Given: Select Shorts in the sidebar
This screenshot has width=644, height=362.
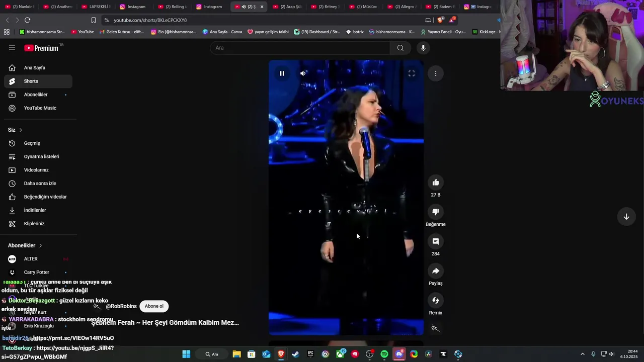Looking at the screenshot, I should click(38, 81).
